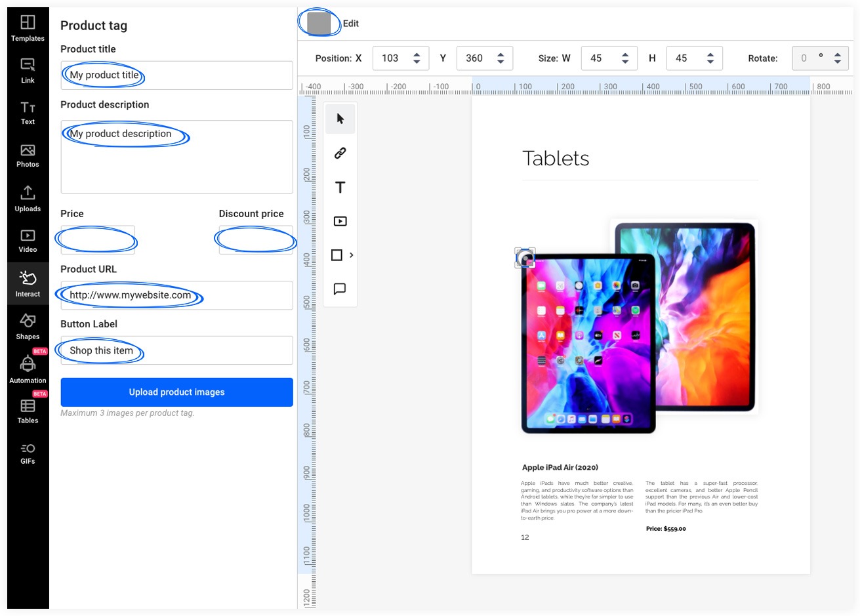Screen dimensions: 860x616
Task: Decrease Position X with down arrow
Action: [417, 62]
